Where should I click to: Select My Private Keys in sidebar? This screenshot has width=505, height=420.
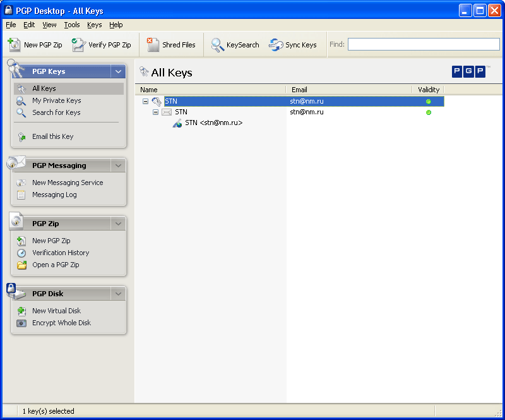point(57,100)
